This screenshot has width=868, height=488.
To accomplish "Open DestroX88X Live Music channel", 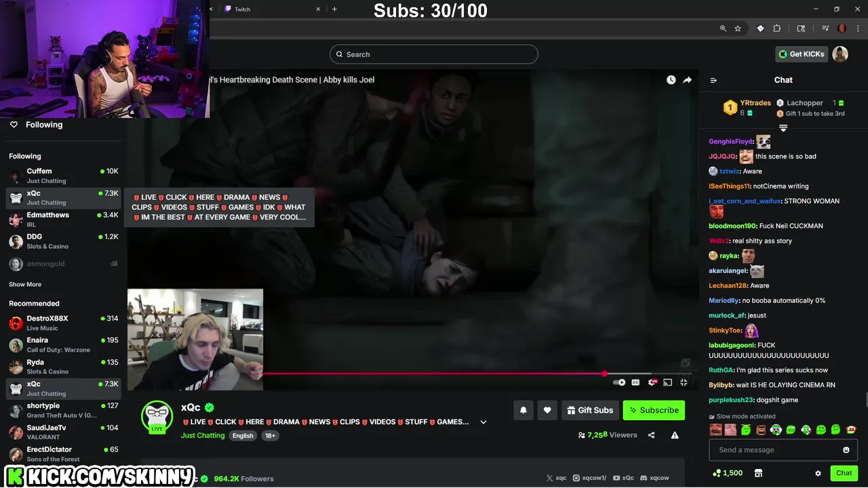I will coord(64,323).
